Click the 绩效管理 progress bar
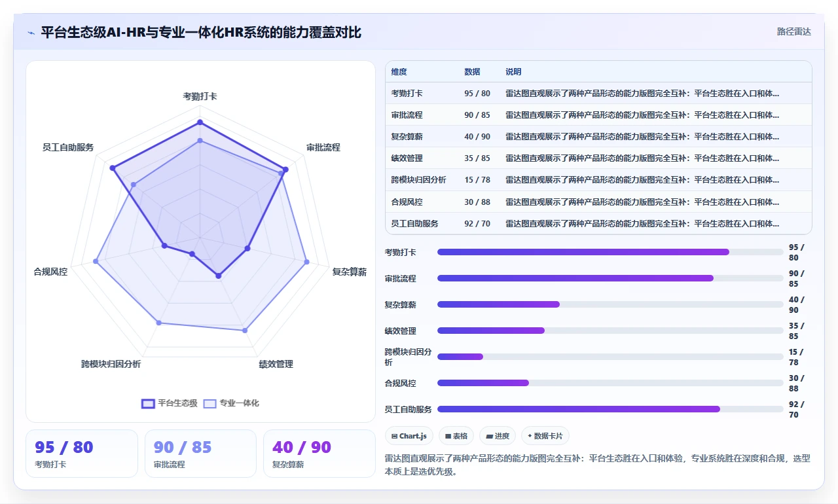This screenshot has width=838, height=504. coord(610,331)
